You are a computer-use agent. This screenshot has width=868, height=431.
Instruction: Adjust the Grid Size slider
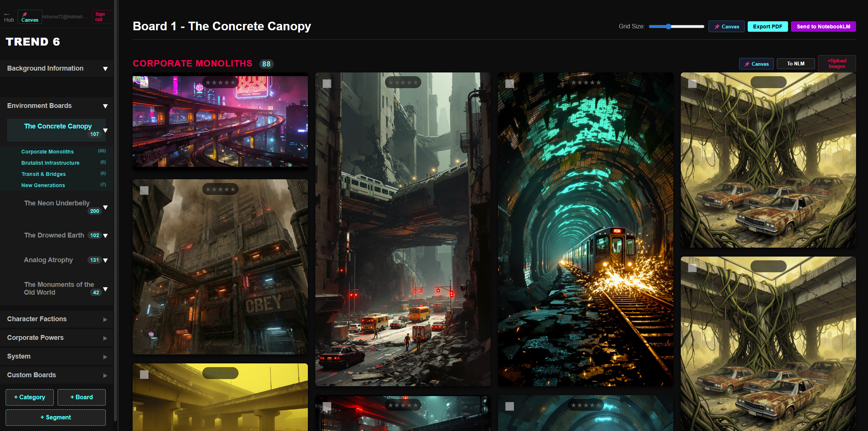(668, 27)
